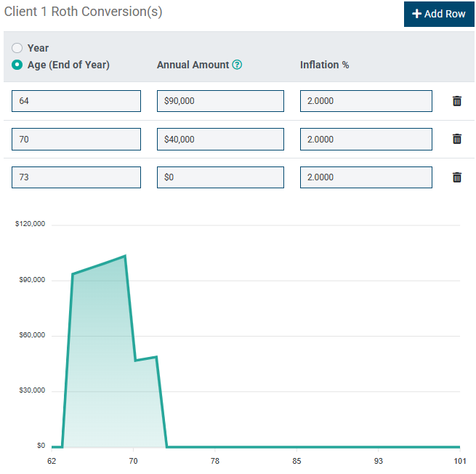
Task: Click the age field containing 73
Action: click(76, 177)
